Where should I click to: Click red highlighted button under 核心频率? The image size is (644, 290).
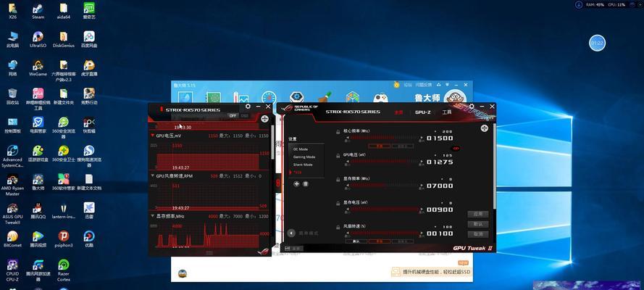[x=380, y=146]
